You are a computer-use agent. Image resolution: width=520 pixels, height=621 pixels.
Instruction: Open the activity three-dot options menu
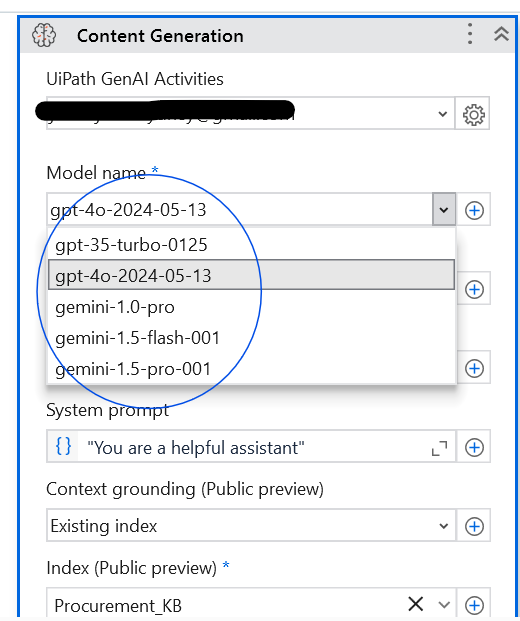tap(470, 34)
